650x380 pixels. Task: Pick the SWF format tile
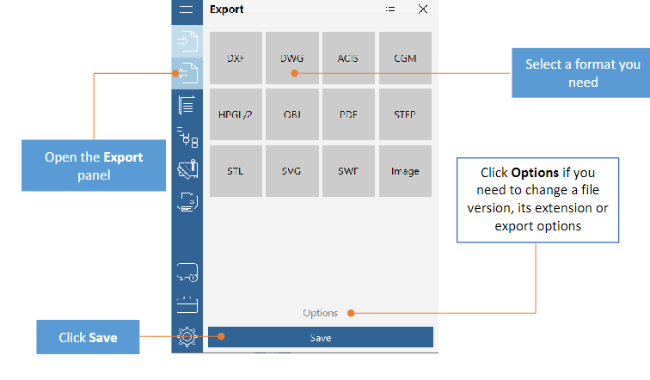349,171
